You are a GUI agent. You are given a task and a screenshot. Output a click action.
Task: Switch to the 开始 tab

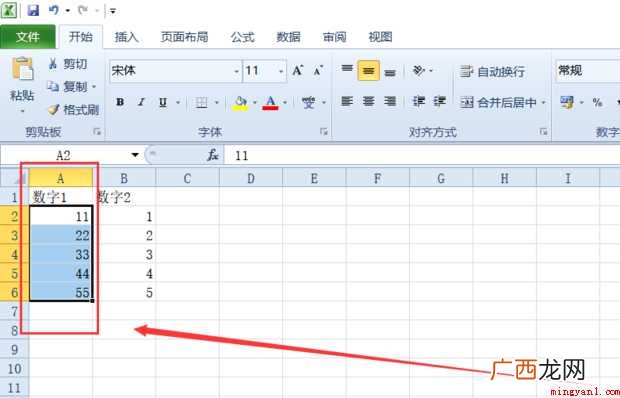(81, 37)
